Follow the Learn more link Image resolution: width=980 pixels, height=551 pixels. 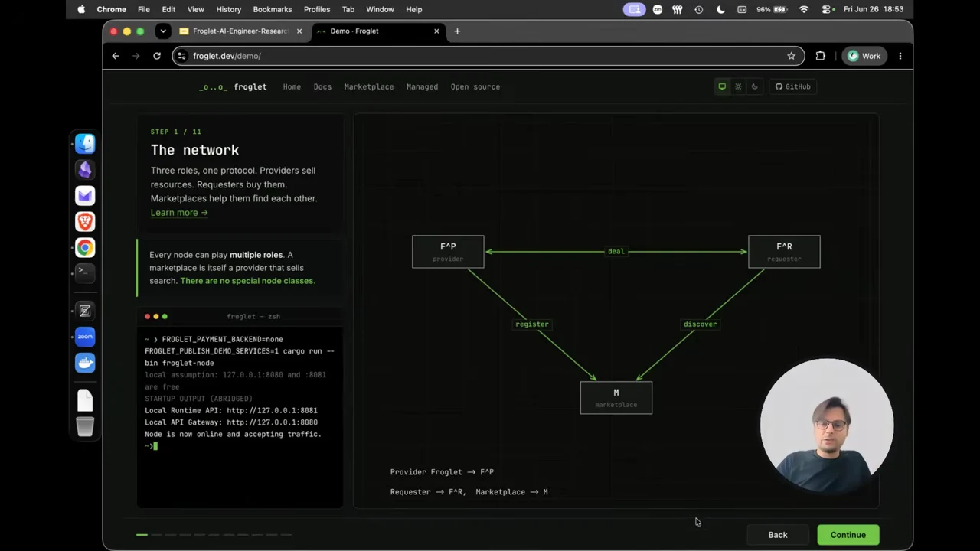(178, 213)
